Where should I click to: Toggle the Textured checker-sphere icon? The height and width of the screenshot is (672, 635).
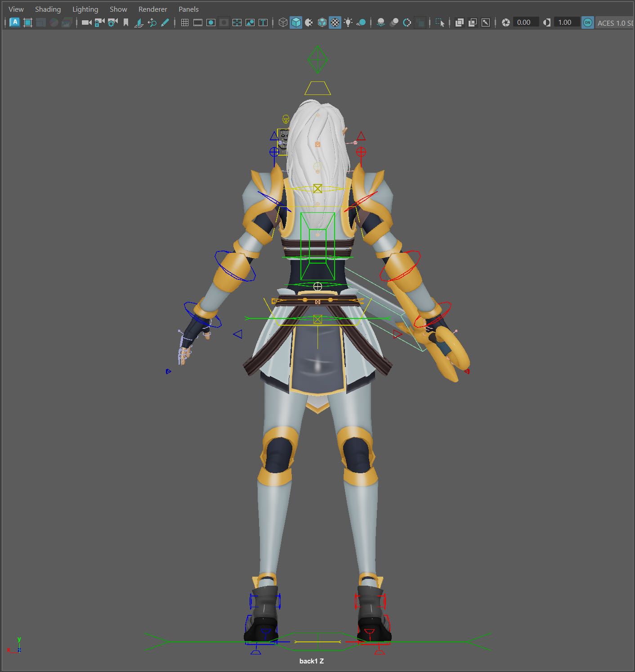[335, 22]
